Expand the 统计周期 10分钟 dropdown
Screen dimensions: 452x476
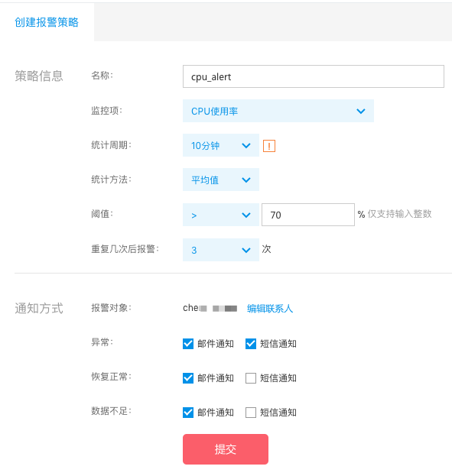click(221, 145)
